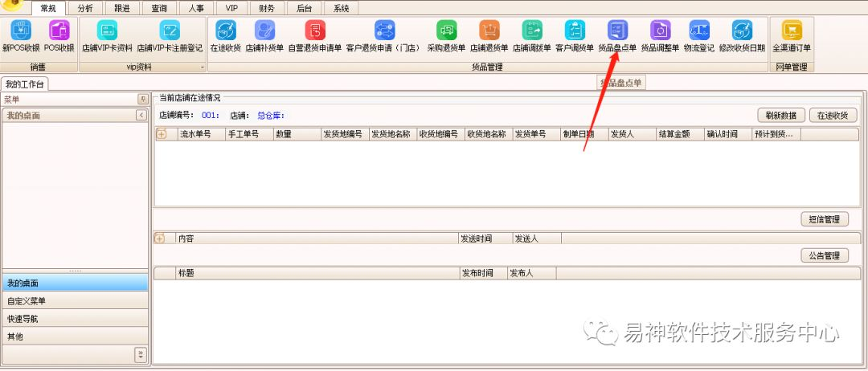The height and width of the screenshot is (371, 868).
Task: Click the 店铺VIP卡资料 icon
Action: pos(107,36)
